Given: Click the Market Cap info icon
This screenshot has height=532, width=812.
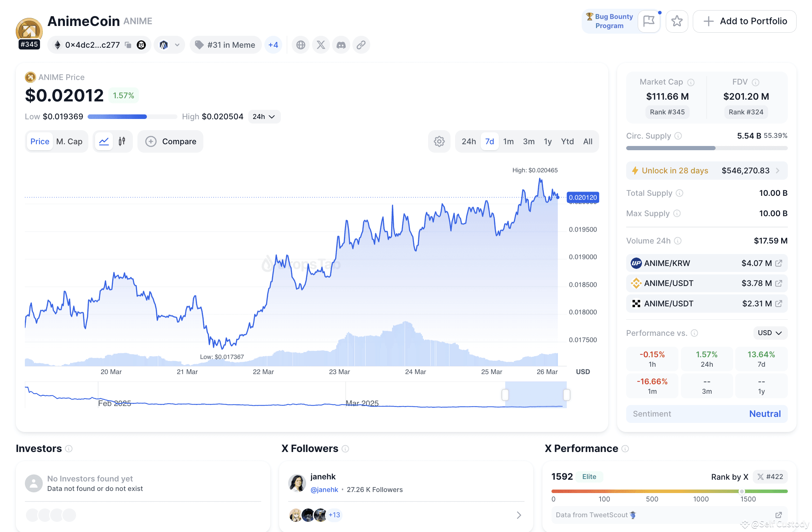Looking at the screenshot, I should pos(691,82).
